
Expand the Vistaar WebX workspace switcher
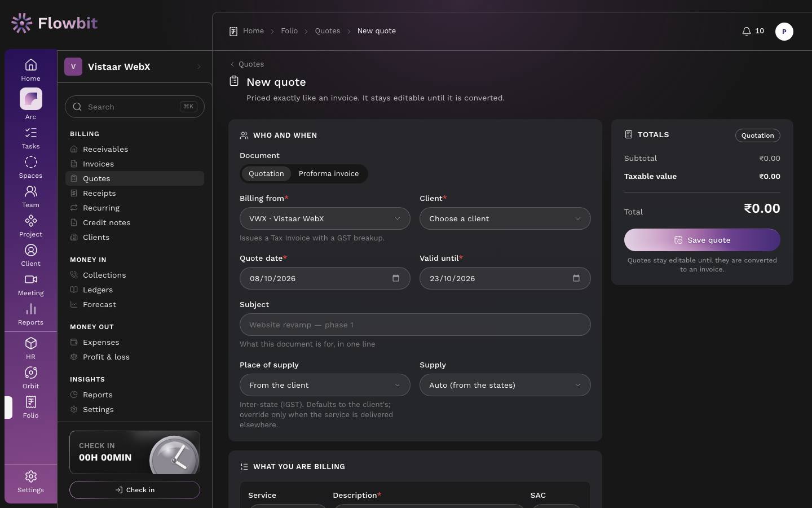tap(134, 67)
